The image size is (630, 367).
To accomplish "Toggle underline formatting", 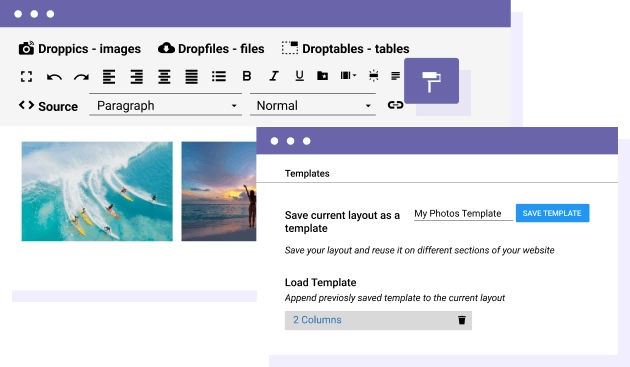I will coord(299,76).
